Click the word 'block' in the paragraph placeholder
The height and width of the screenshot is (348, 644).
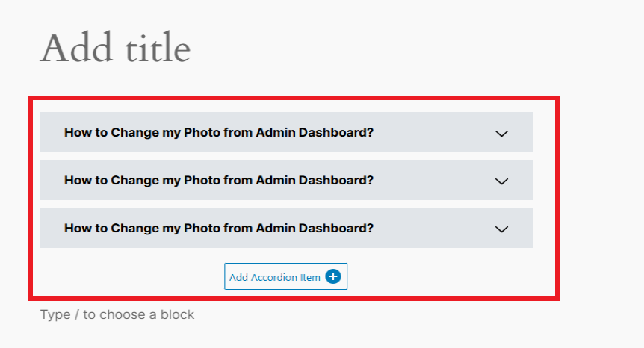tap(177, 314)
